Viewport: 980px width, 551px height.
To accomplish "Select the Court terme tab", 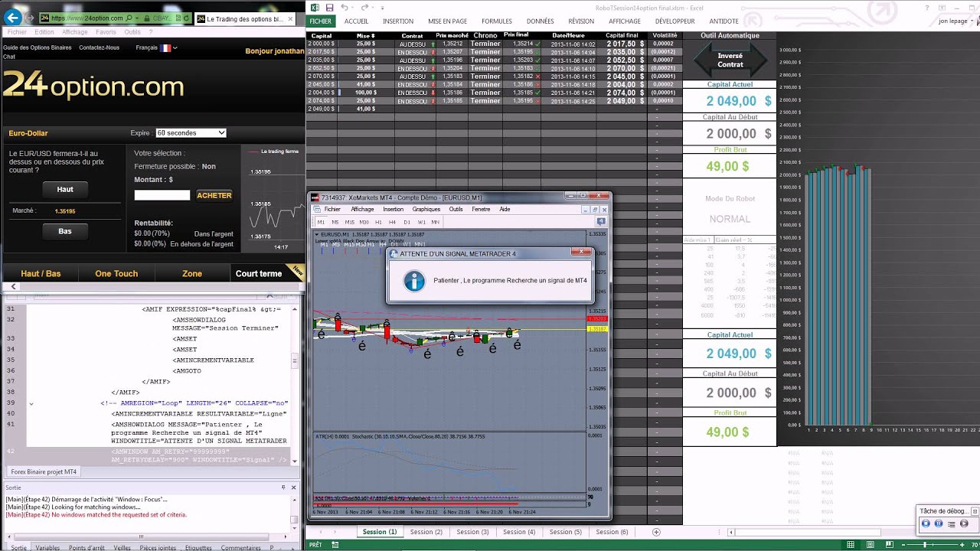I will 259,273.
